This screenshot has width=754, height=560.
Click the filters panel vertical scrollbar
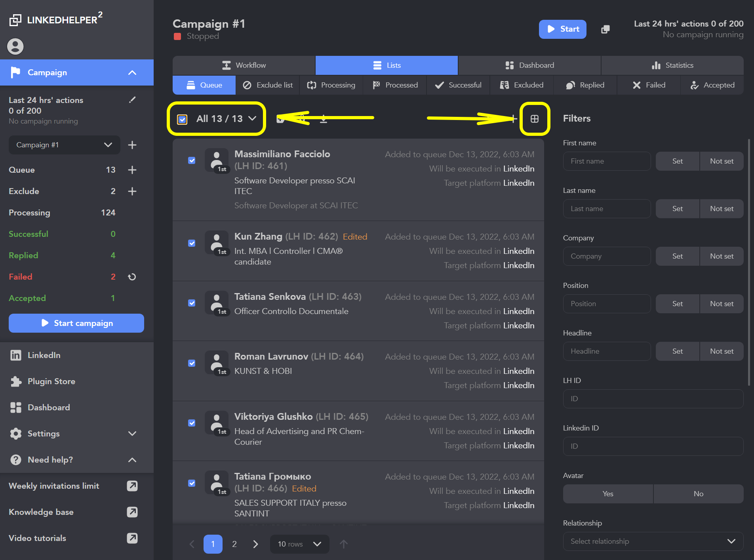[x=749, y=261]
